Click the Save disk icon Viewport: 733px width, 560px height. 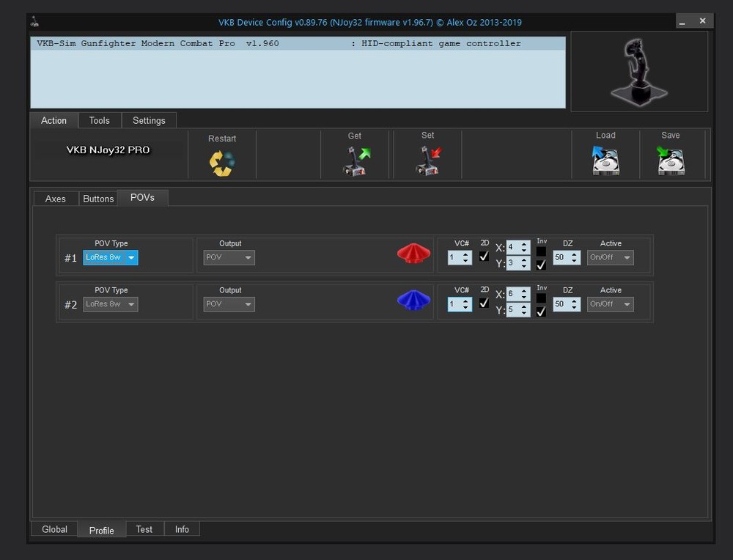tap(671, 161)
